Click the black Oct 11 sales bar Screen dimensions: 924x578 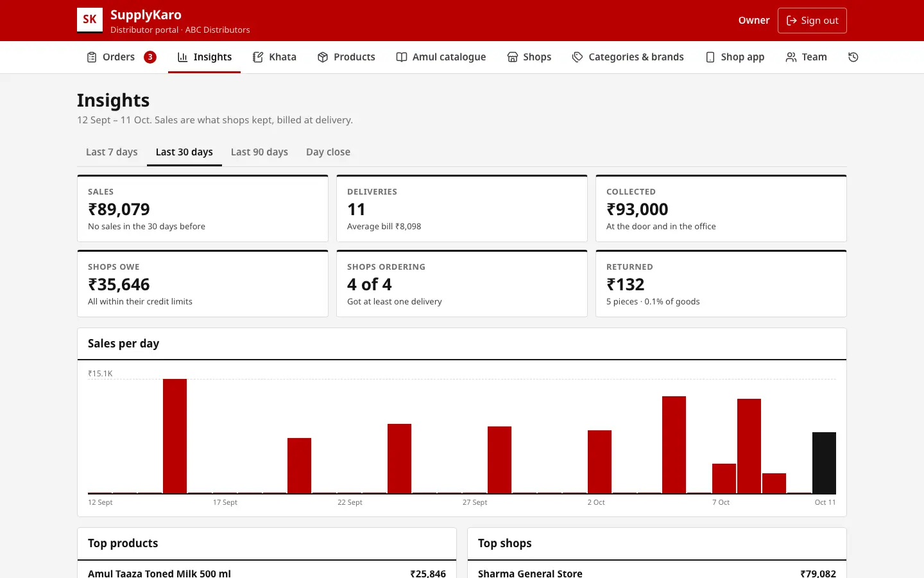824,463
